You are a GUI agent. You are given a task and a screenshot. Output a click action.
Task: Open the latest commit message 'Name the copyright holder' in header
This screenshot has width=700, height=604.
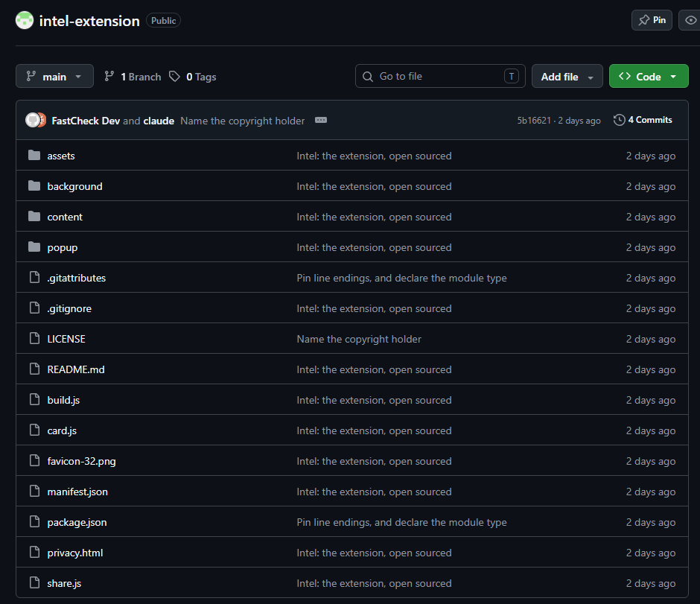point(243,121)
